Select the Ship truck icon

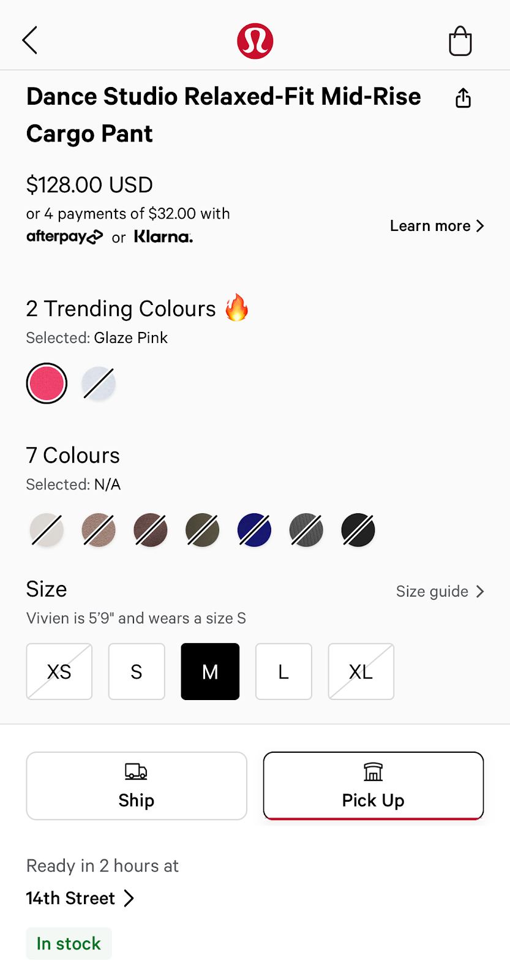point(135,771)
